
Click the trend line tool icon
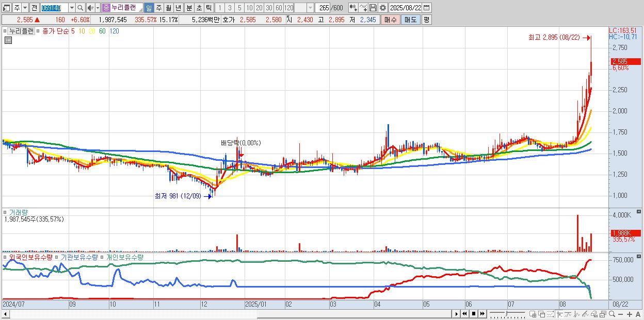[569, 314]
